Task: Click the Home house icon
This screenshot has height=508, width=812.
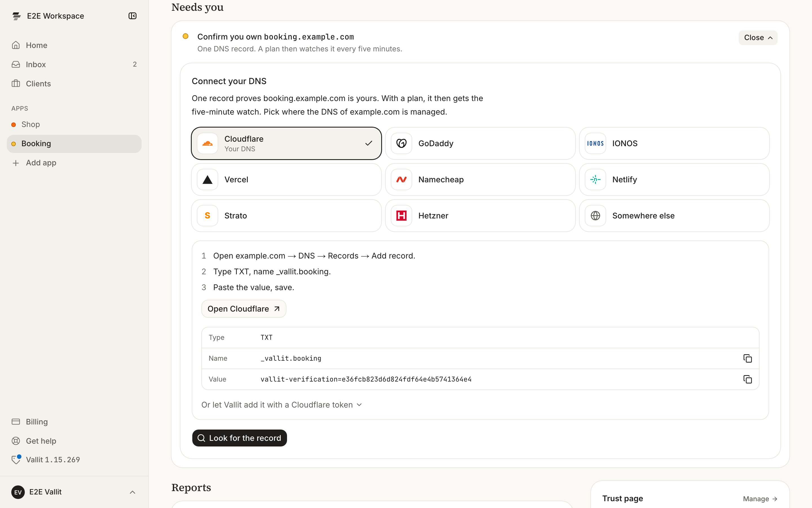Action: pyautogui.click(x=16, y=45)
